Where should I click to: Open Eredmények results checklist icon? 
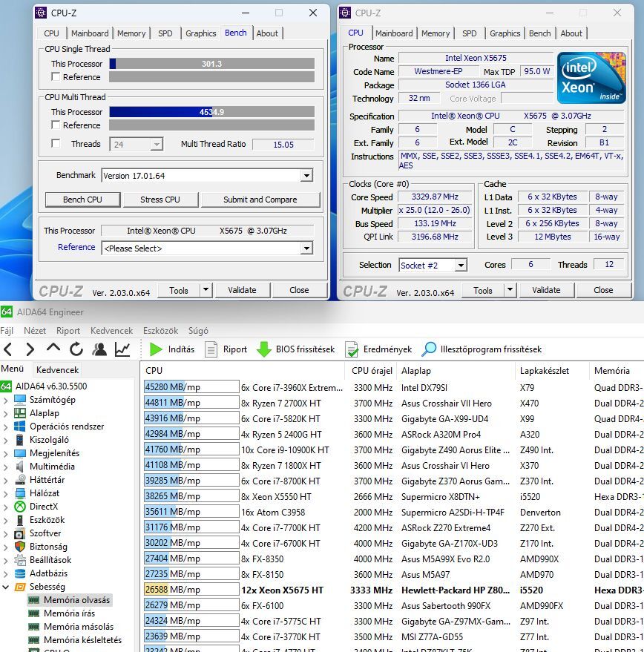pos(352,349)
